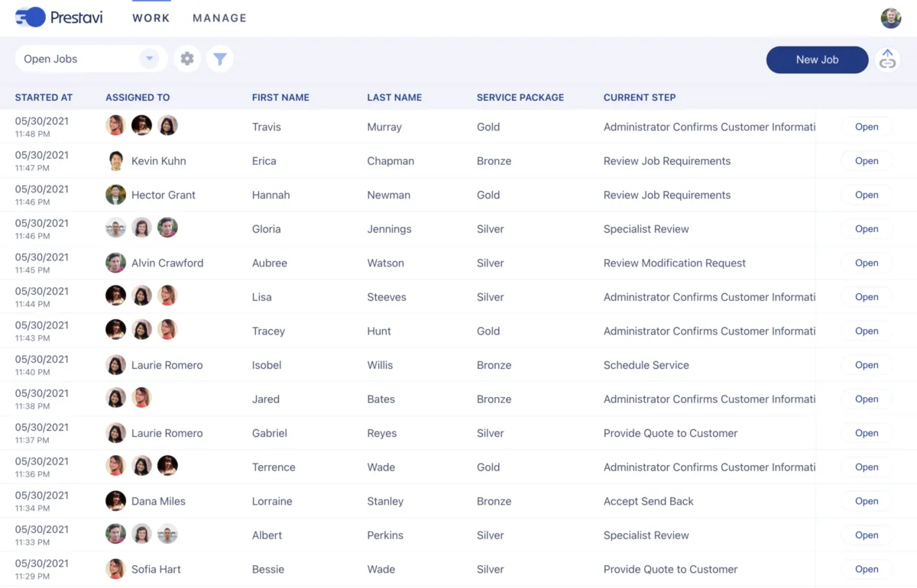
Task: Click Alvin Crawford's avatar icon
Action: click(115, 263)
